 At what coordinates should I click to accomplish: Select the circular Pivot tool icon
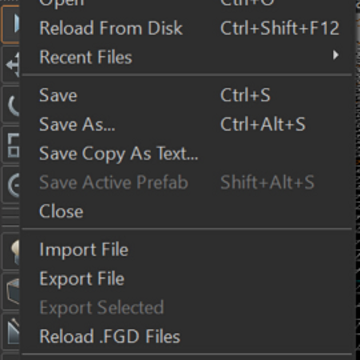point(11,185)
